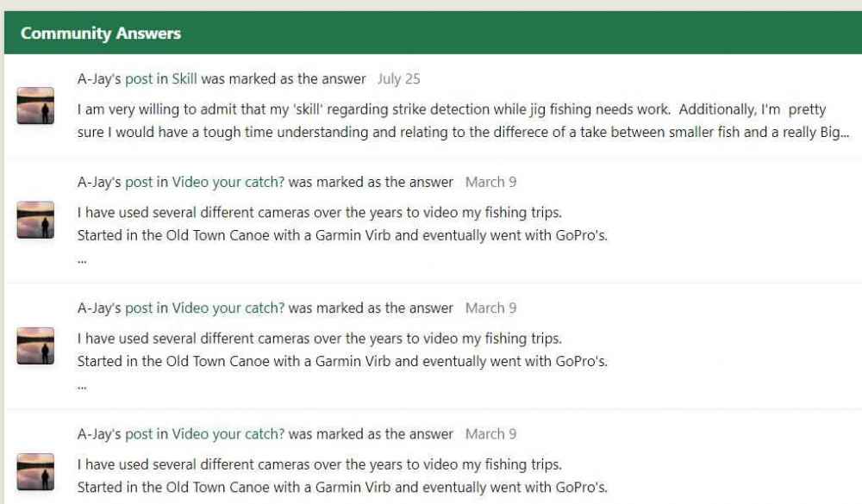862x504 pixels.
Task: Click the strike detection jig fishing snippet text
Action: 463,121
